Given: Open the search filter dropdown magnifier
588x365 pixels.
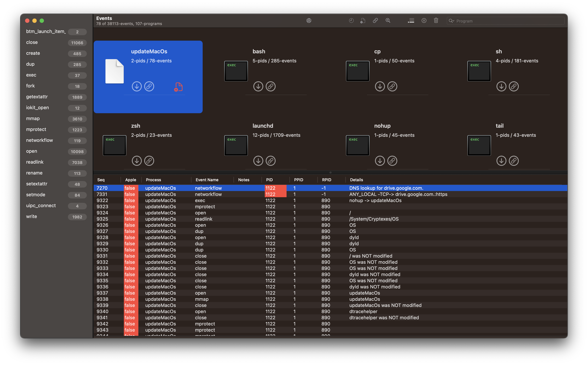Looking at the screenshot, I should click(451, 21).
